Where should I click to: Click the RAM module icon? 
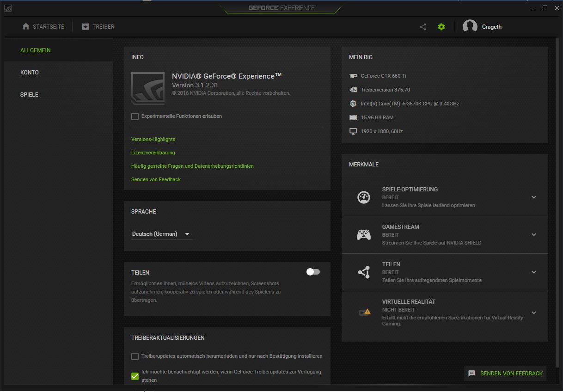[353, 117]
